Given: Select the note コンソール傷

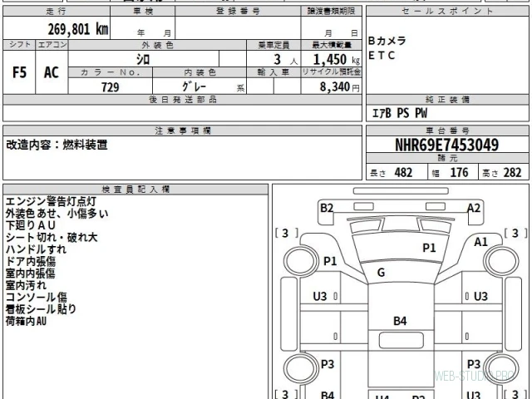Looking at the screenshot, I should [37, 297].
